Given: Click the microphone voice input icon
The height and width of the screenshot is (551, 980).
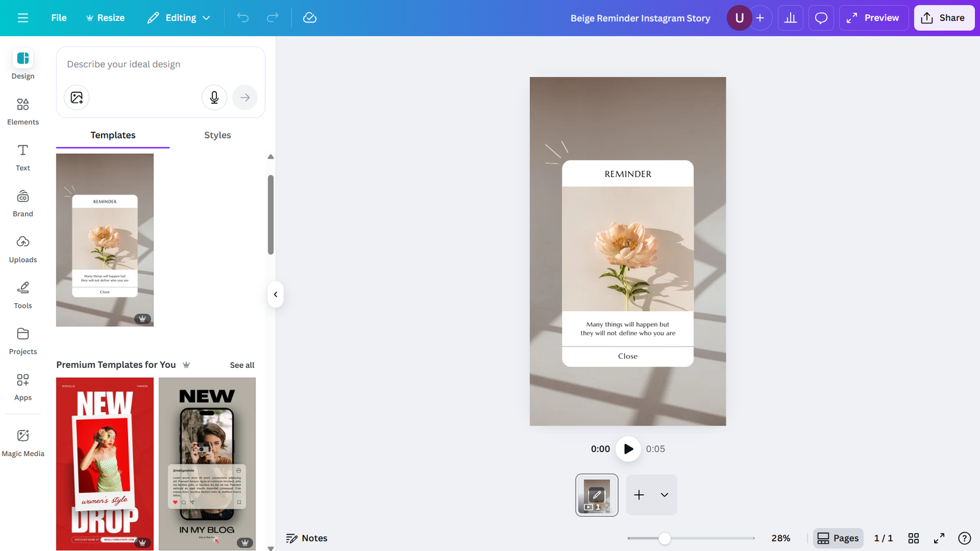Looking at the screenshot, I should tap(214, 97).
